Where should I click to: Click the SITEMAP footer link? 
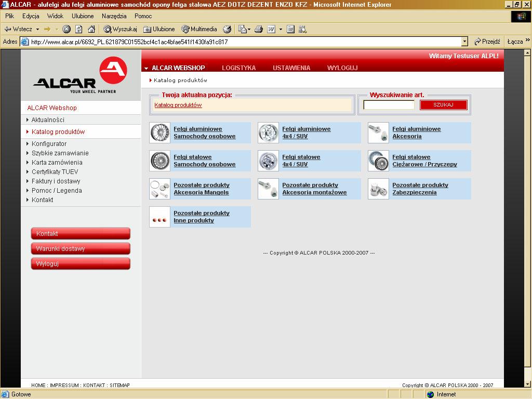coord(120,385)
